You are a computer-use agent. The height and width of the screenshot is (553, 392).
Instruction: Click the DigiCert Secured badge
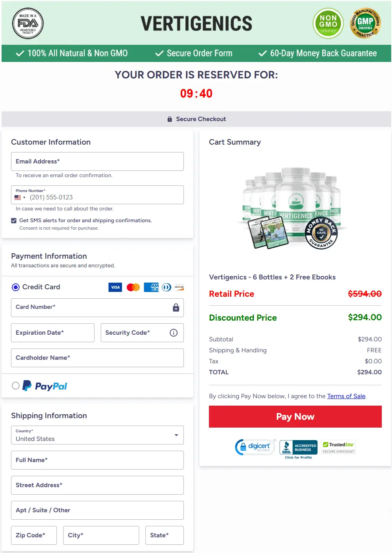255,447
